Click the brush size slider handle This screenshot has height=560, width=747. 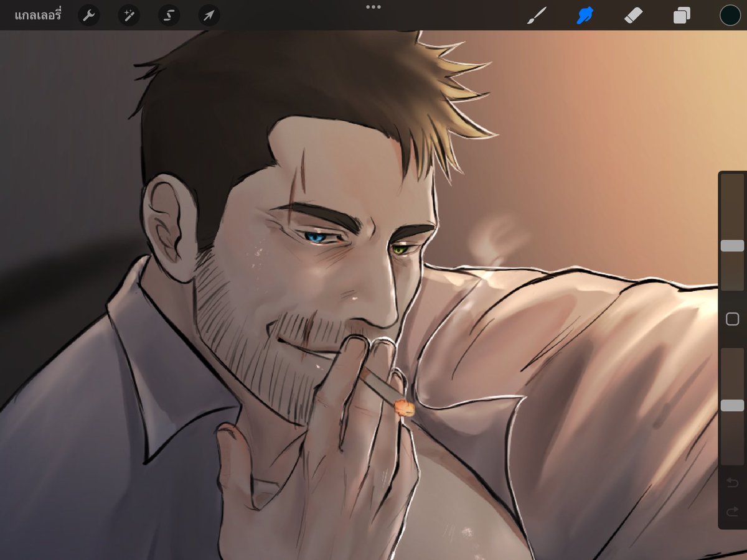point(732,246)
